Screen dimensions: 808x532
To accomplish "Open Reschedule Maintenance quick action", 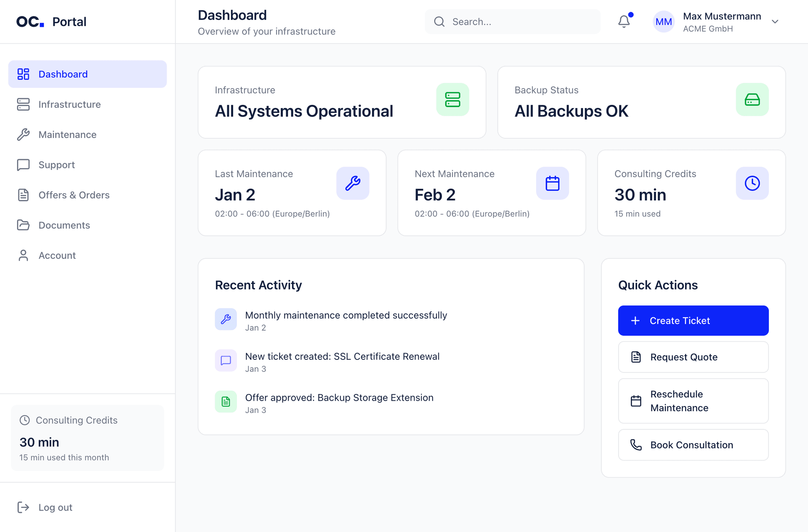I will pos(693,401).
